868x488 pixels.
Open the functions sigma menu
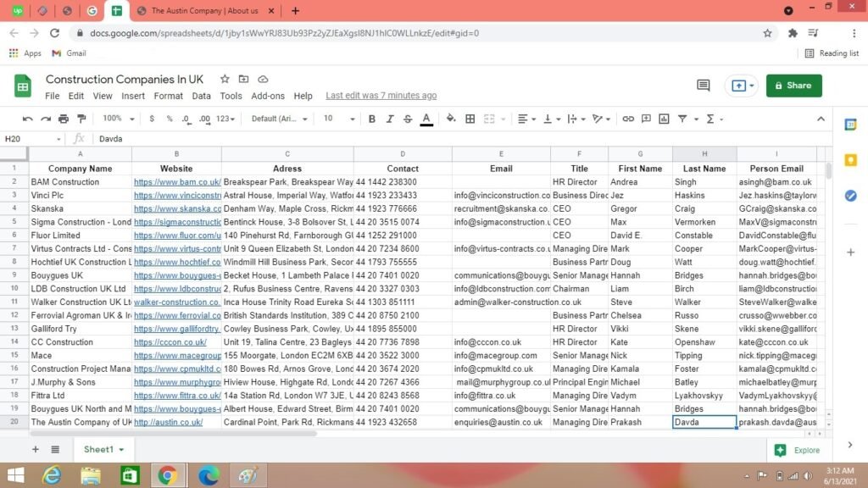(710, 119)
